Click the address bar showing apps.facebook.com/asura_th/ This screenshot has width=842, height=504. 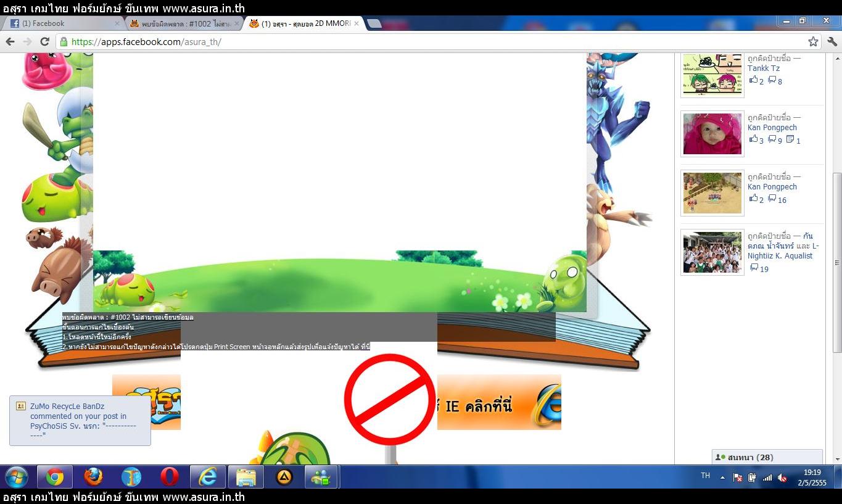(439, 42)
